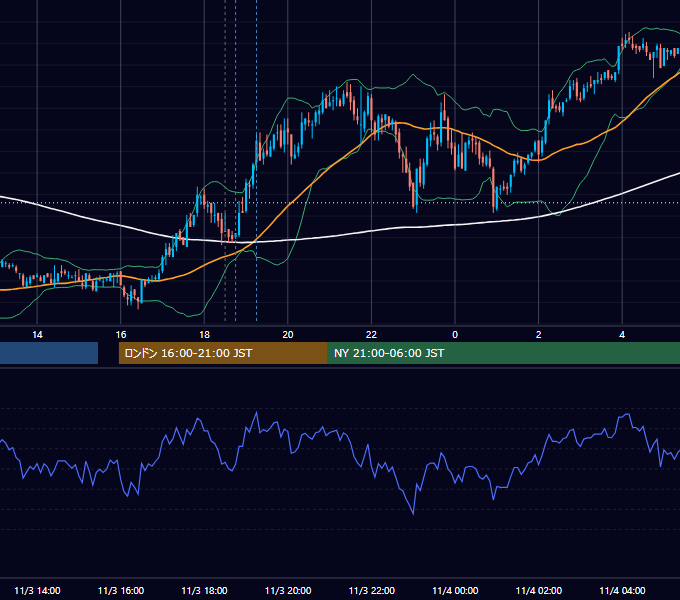Click the blue session bar before London
This screenshot has width=680, height=600.
[x=49, y=353]
